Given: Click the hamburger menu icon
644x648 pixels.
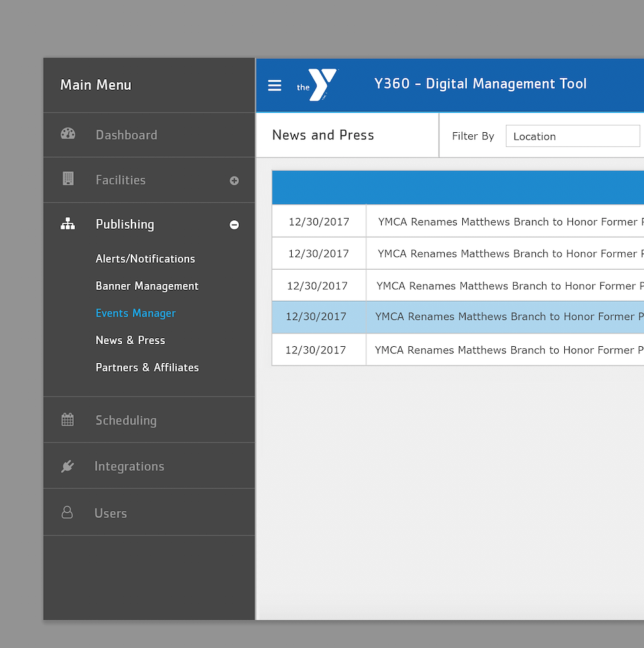Looking at the screenshot, I should 274,85.
